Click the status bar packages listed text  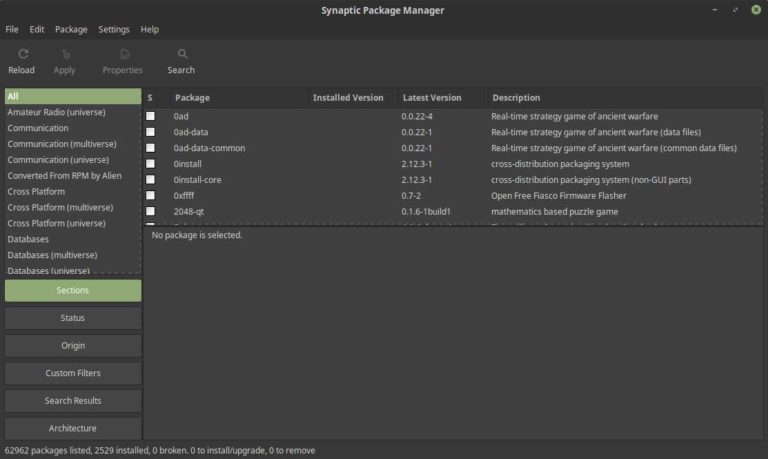(160, 450)
